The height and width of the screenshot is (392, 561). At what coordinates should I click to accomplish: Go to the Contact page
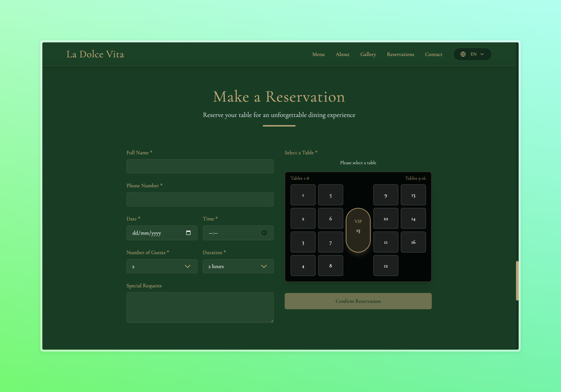click(433, 54)
